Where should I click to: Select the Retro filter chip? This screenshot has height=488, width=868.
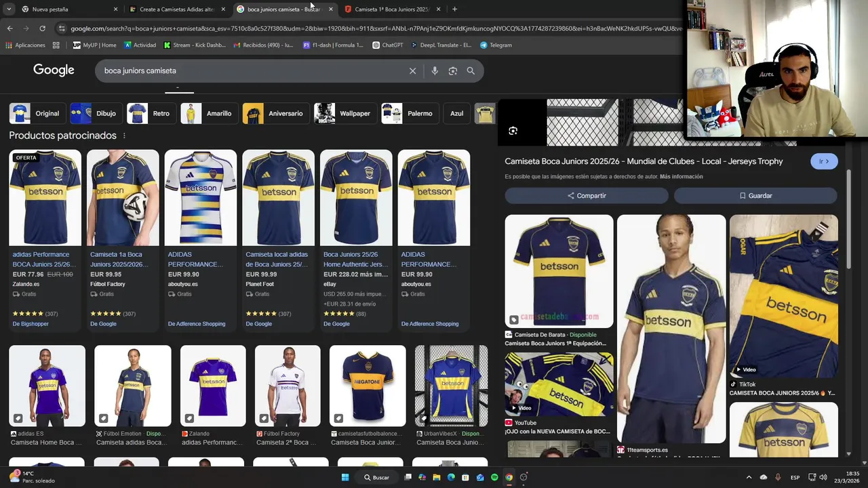[x=151, y=113]
